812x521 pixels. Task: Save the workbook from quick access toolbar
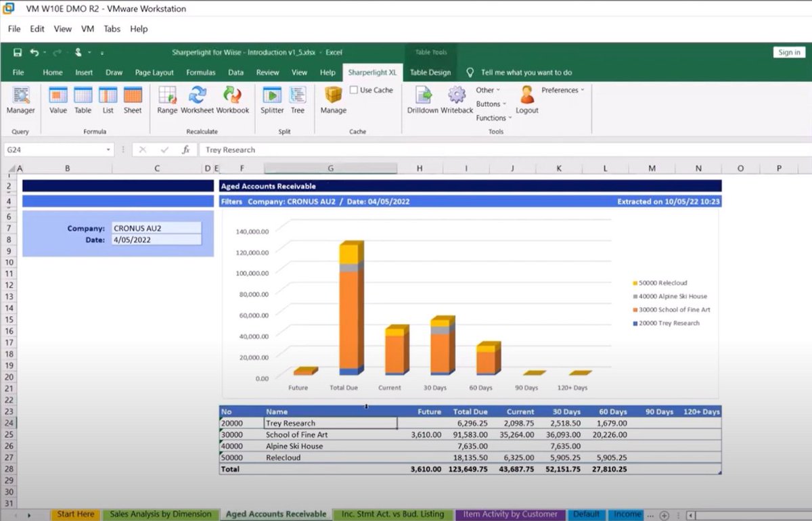(18, 52)
